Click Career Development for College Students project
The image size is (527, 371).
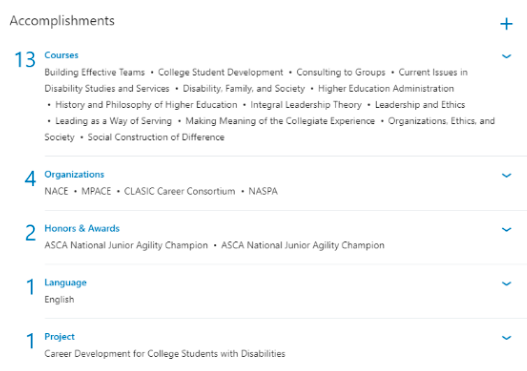[x=165, y=354]
